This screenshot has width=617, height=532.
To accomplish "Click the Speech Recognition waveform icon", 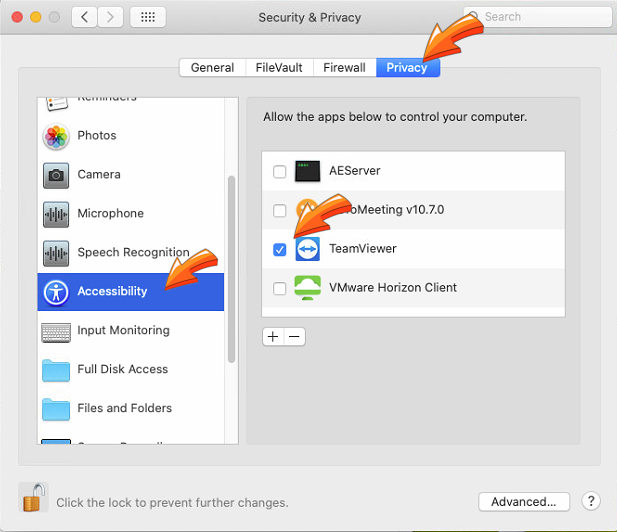I will pos(56,253).
